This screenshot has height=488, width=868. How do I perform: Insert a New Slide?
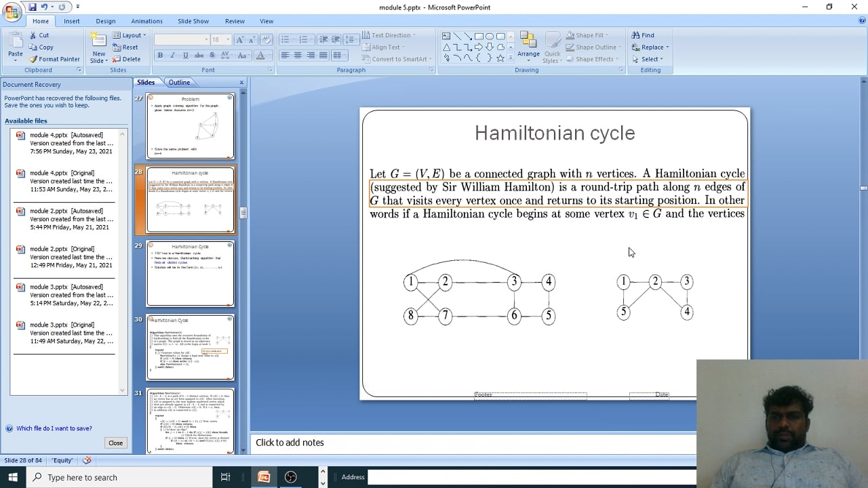(99, 47)
